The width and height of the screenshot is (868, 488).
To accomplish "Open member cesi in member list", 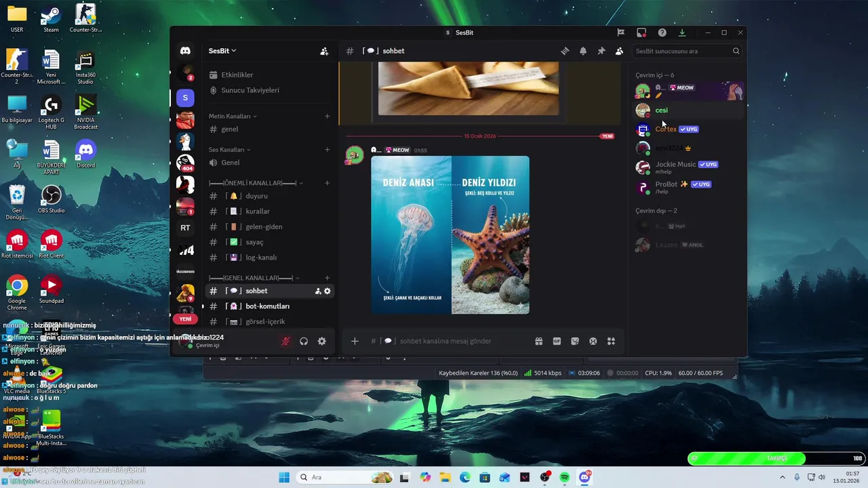I will (x=688, y=110).
